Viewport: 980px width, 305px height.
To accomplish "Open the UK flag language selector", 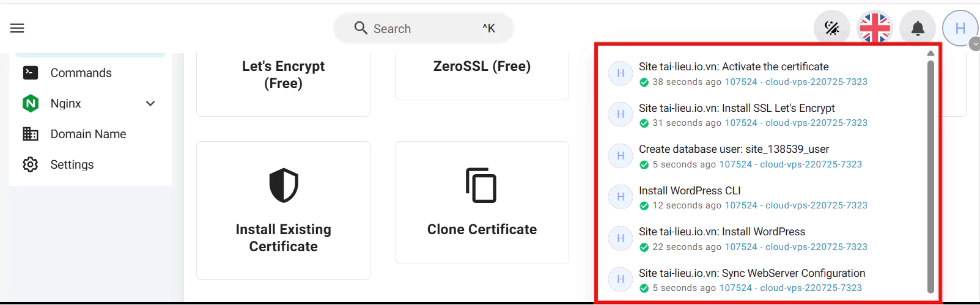I will point(875,28).
